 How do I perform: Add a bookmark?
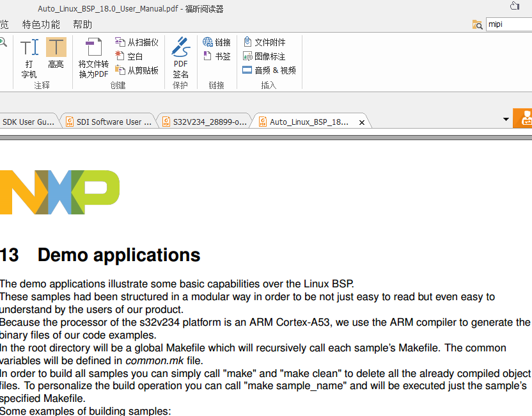(x=217, y=56)
